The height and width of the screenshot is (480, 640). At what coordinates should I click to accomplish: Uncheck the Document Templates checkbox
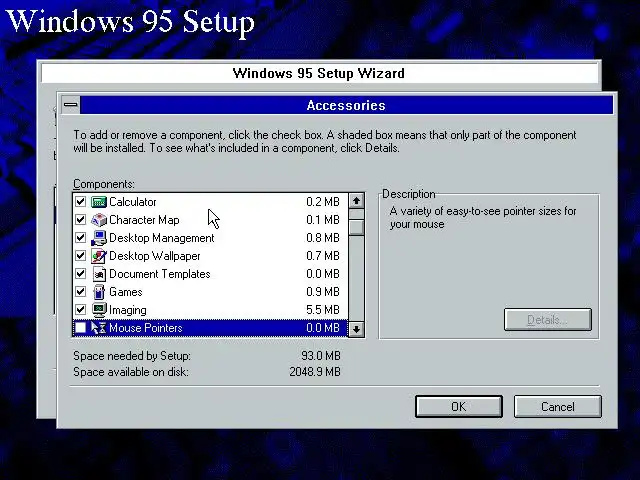tap(80, 273)
